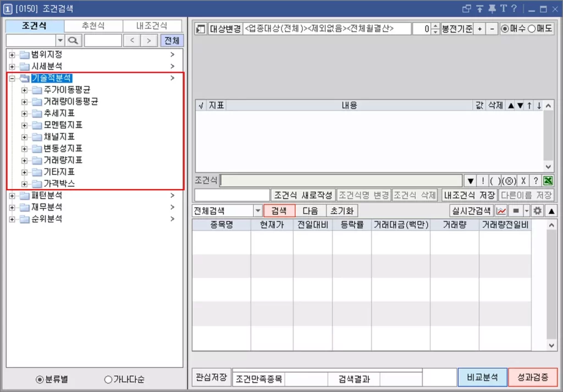Click 조건식 새로작성 button
Image resolution: width=563 pixels, height=392 pixels.
click(303, 195)
